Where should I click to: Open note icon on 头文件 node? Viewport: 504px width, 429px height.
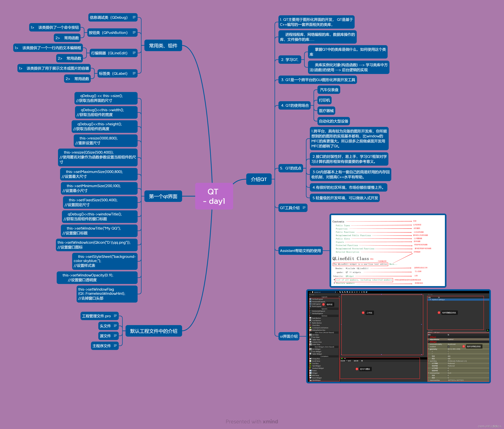point(115,326)
